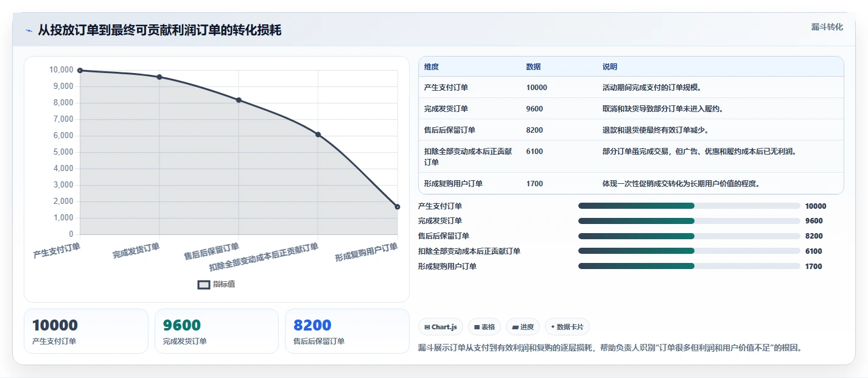Click the 漏斗转化 label in header
Screen dimensions: 868x378
point(827,27)
